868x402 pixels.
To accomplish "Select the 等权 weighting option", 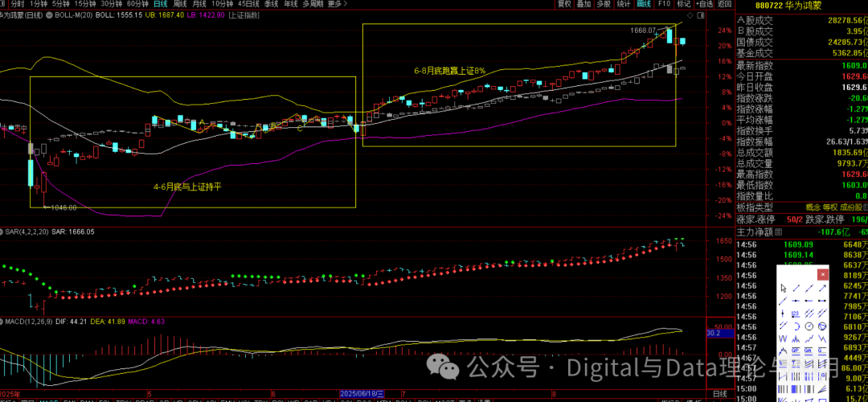I will pyautogui.click(x=831, y=207).
